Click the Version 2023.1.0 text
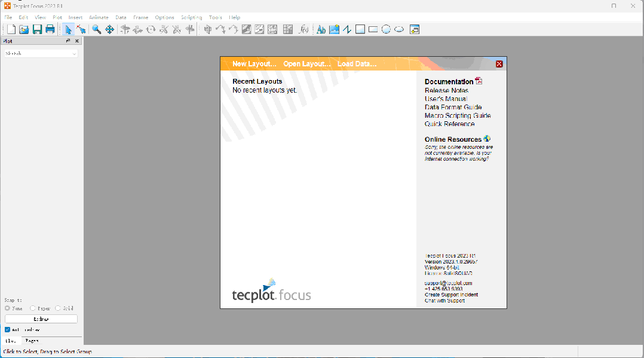Viewport: 644px width, 358px height. click(451, 261)
